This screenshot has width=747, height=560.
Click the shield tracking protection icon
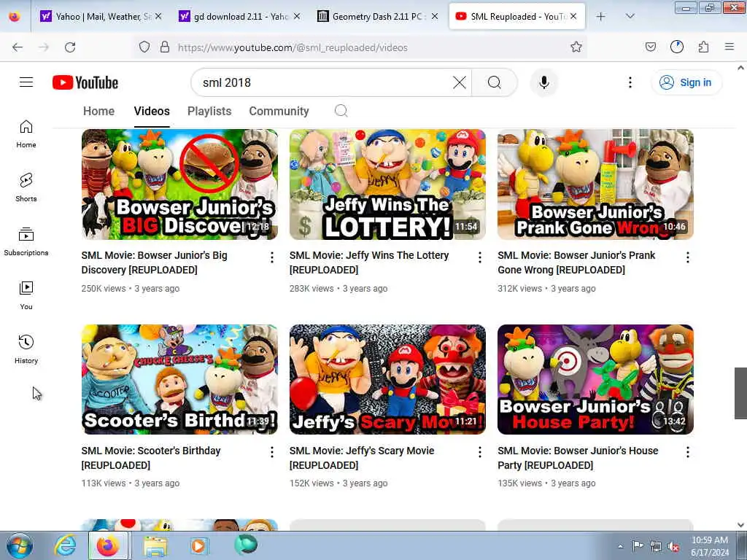coord(144,47)
